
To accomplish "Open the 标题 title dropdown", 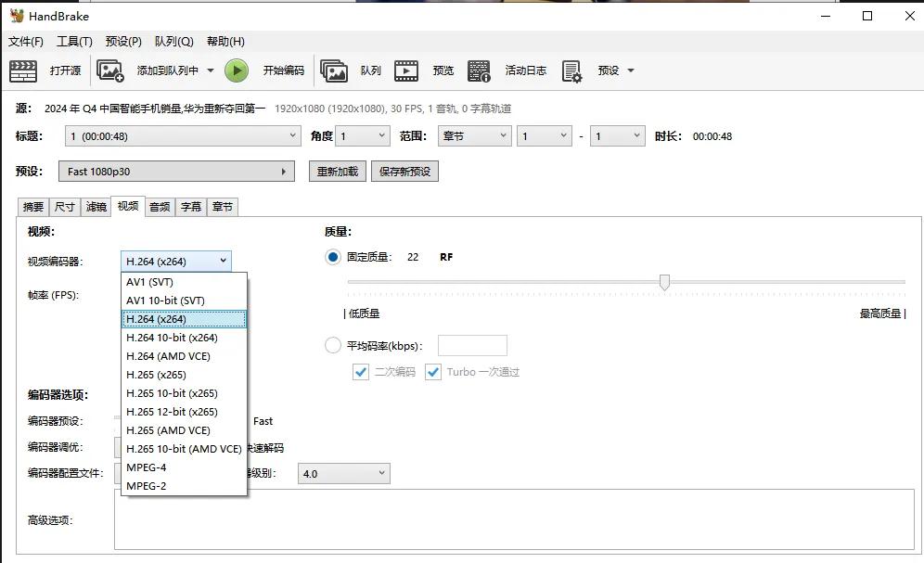I will pyautogui.click(x=183, y=136).
